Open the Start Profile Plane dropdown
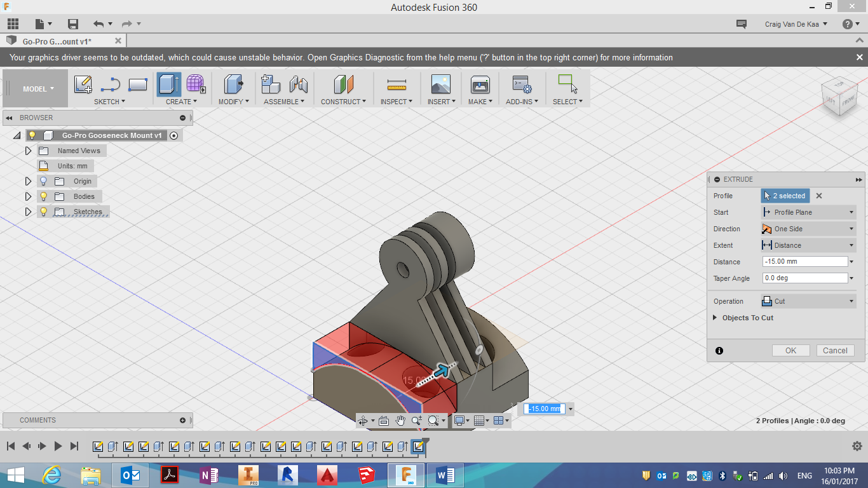 808,212
